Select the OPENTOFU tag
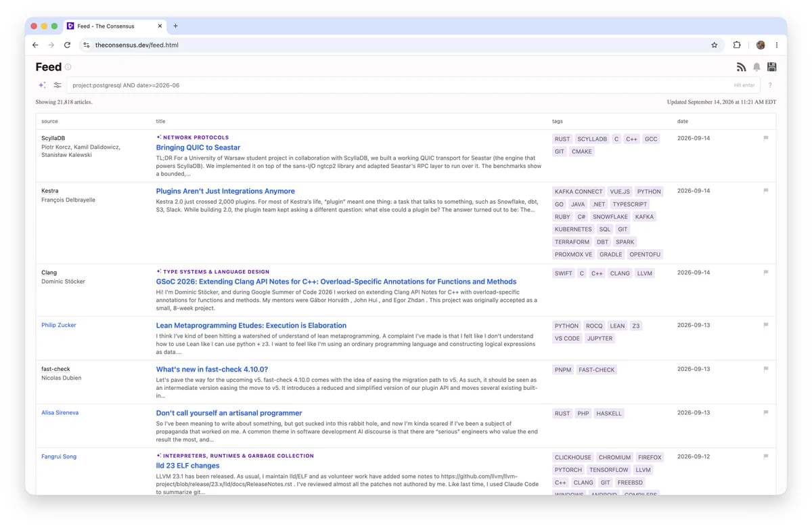Image resolution: width=812 pixels, height=528 pixels. pyautogui.click(x=644, y=255)
